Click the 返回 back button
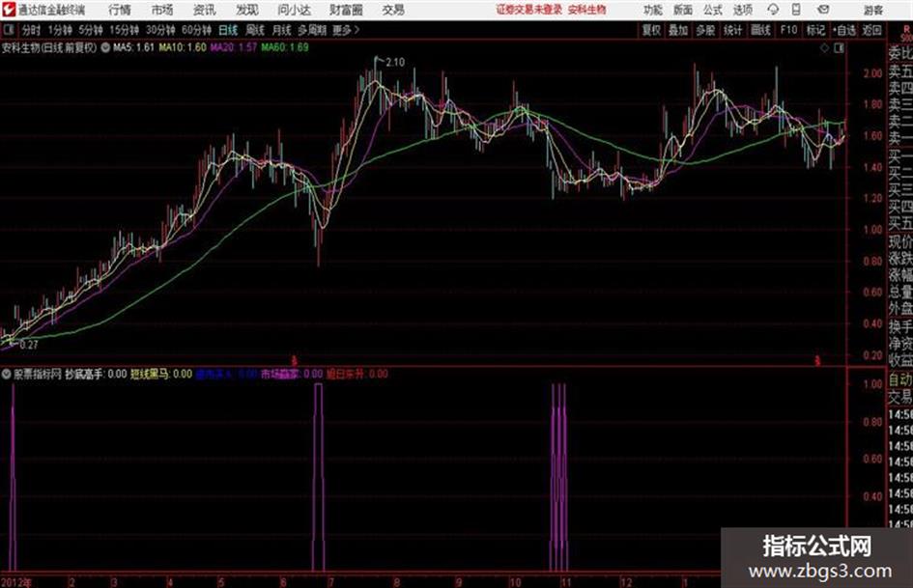The image size is (913, 588). 872,30
